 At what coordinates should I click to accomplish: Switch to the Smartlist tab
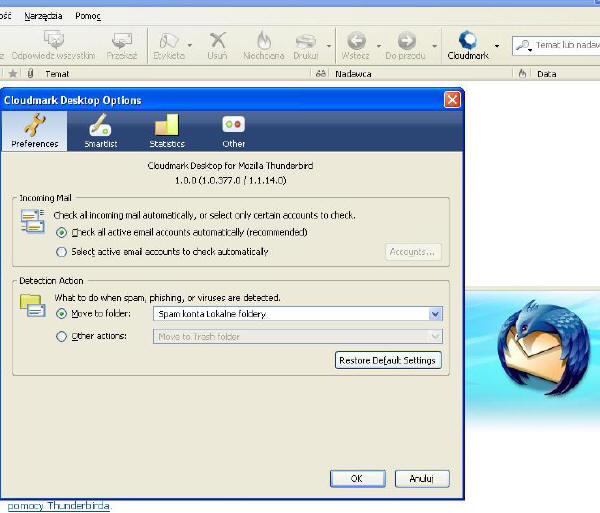point(101,131)
